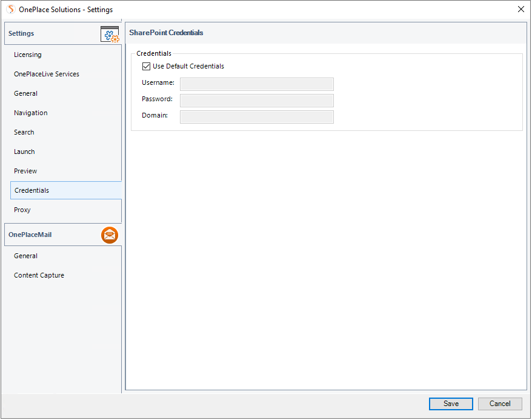This screenshot has height=420, width=532.
Task: Open the Licensing settings page
Action: coord(28,55)
